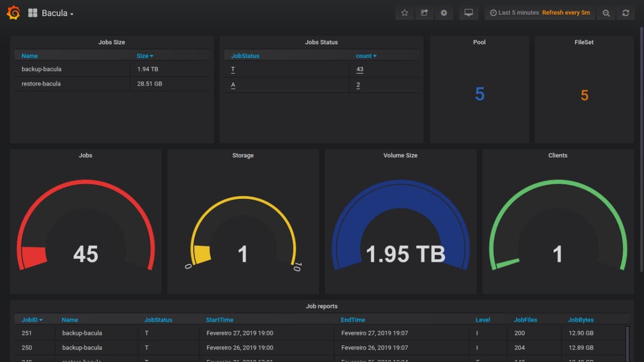
Task: Cycle view mode with monitor icon
Action: [x=468, y=13]
